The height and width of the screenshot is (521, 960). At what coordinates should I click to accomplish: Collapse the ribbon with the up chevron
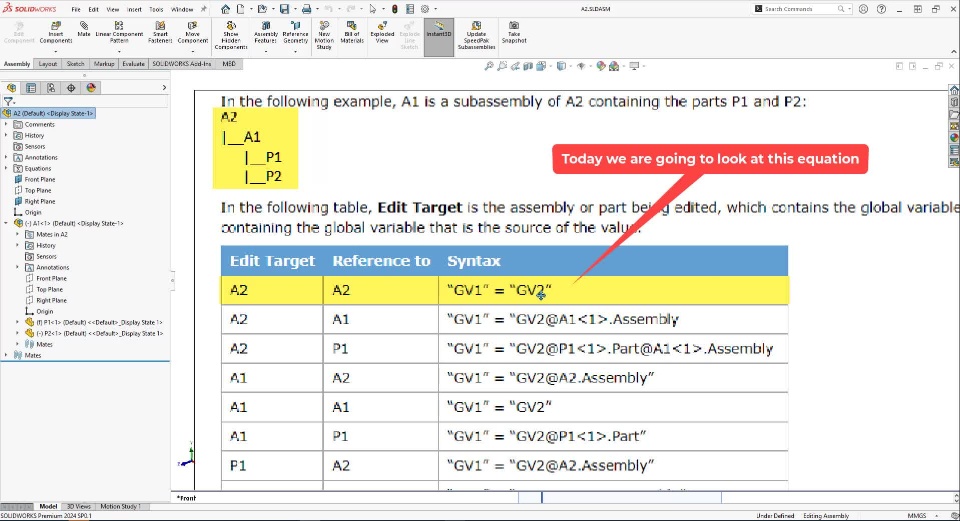click(953, 52)
